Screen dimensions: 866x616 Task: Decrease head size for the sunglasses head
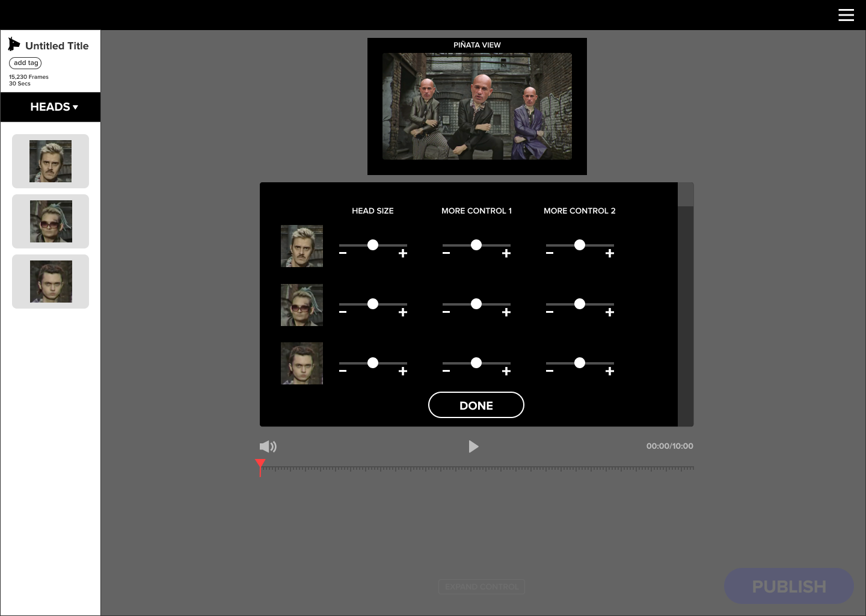343,312
